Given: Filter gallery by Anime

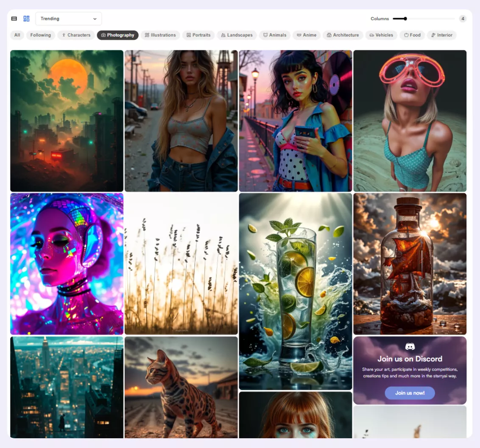Looking at the screenshot, I should click(x=307, y=35).
